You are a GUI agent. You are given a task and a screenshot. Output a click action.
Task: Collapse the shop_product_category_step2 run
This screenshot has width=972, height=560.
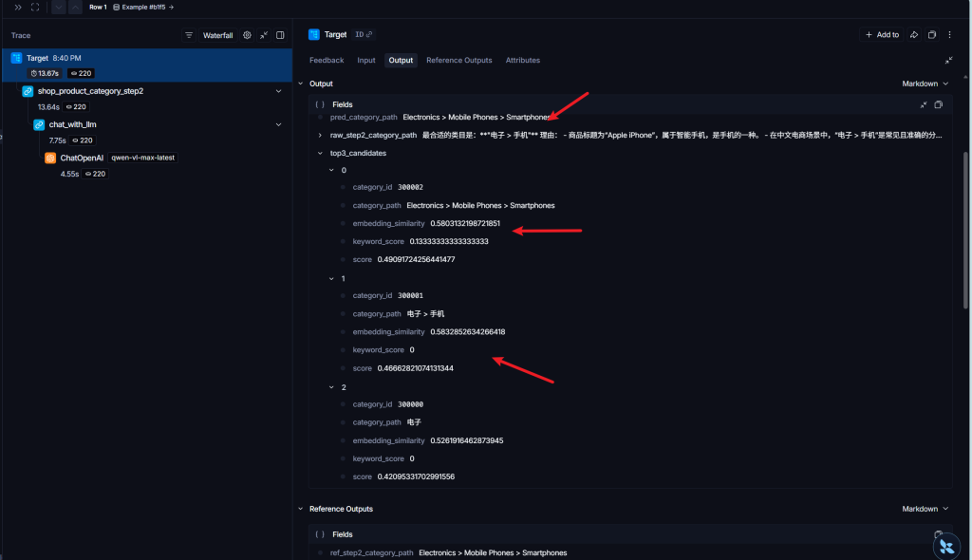(x=278, y=91)
